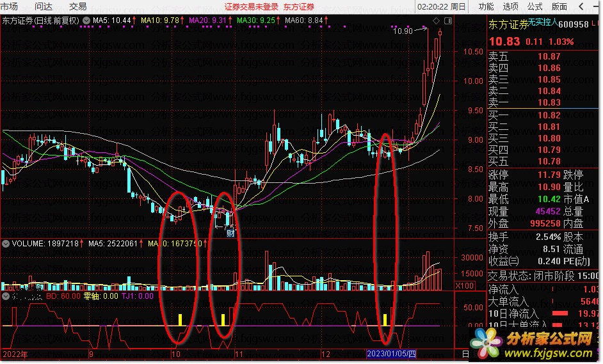Image resolution: width=603 pixels, height=364 pixels.
Task: Click 收益(三) value 0.240
Action: (x=549, y=262)
